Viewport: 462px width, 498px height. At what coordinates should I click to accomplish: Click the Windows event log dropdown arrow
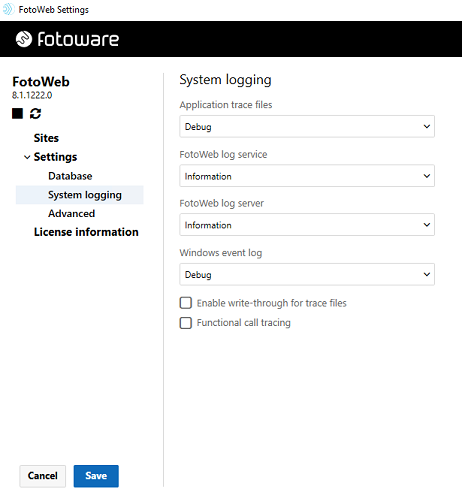[427, 274]
